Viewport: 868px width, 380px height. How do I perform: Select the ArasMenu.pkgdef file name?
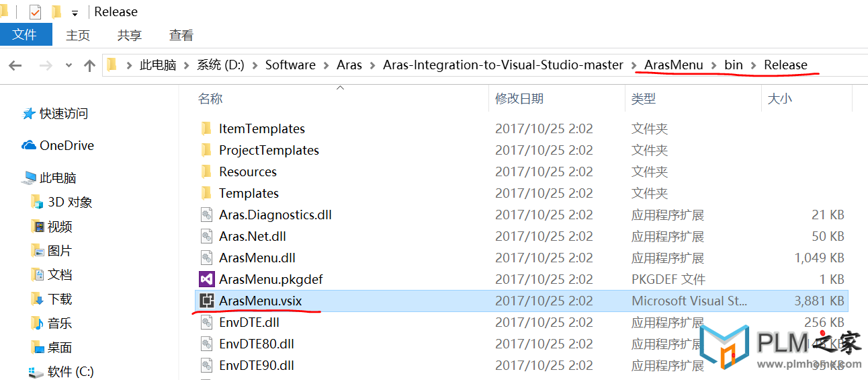point(271,279)
